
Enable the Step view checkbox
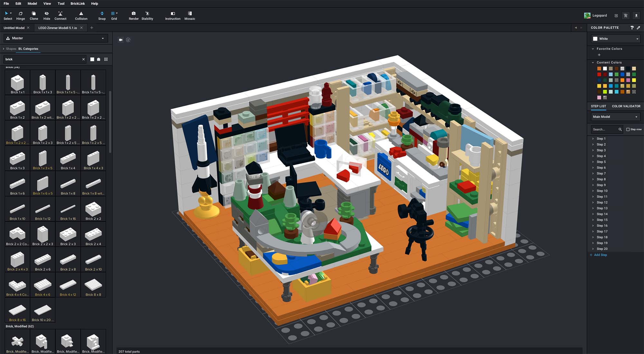[x=628, y=129]
